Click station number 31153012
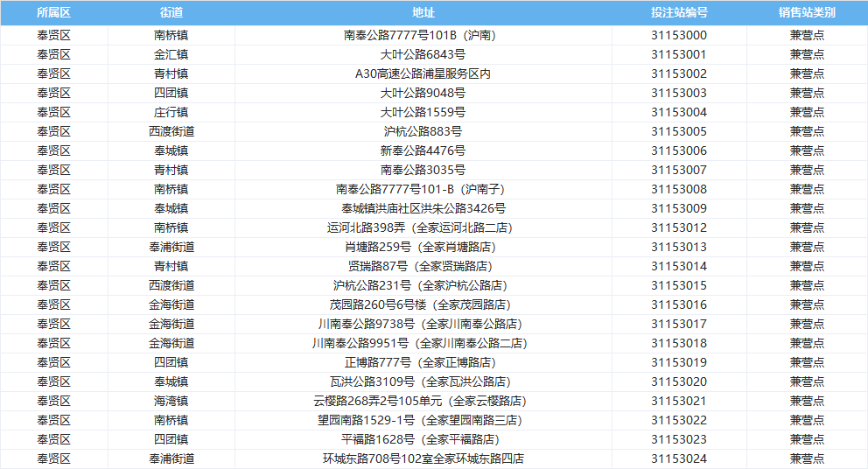Viewport: 868px width, 469px height. 679,227
